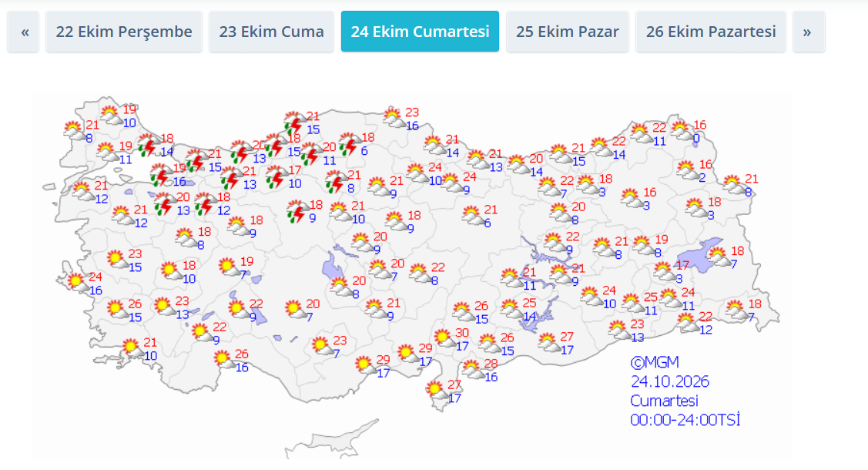Screen dimensions: 868x470
Task: Click the sunny icon showing 30 and 17
Action: [x=444, y=338]
